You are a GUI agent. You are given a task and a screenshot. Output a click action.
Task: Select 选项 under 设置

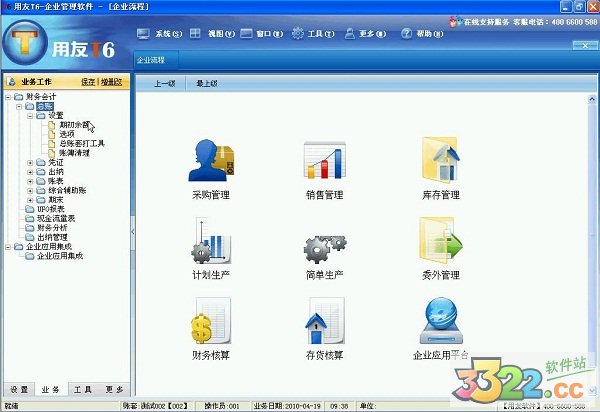click(x=67, y=134)
